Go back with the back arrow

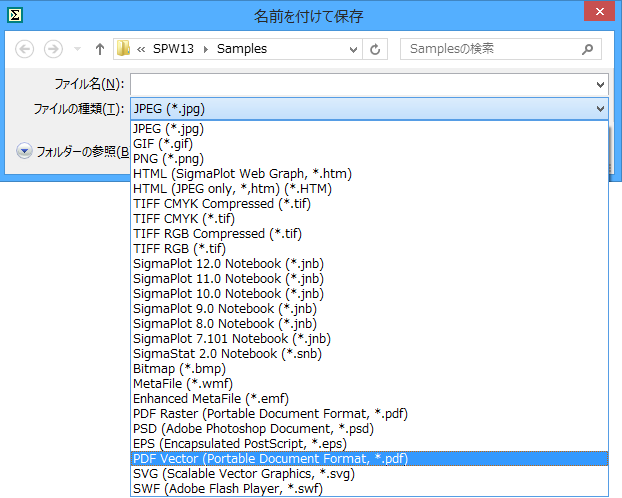[x=25, y=49]
